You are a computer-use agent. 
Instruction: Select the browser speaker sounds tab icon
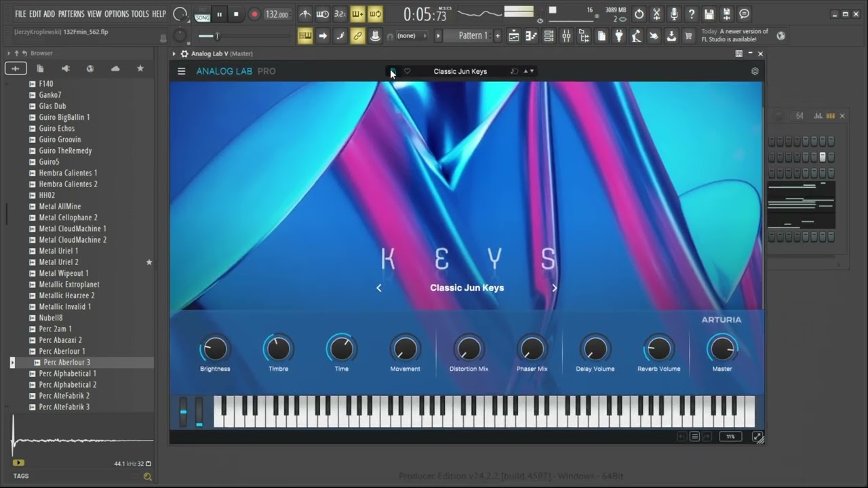[65, 68]
